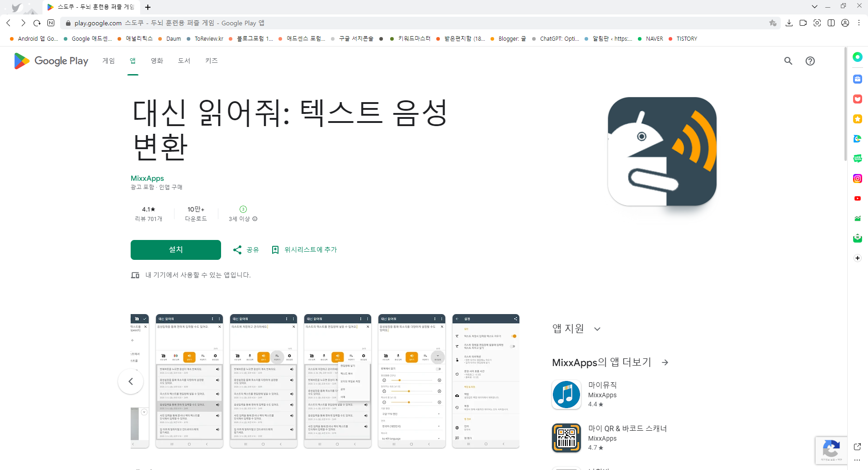Bookmark this page using the star icon
The width and height of the screenshot is (868, 470).
(x=773, y=23)
